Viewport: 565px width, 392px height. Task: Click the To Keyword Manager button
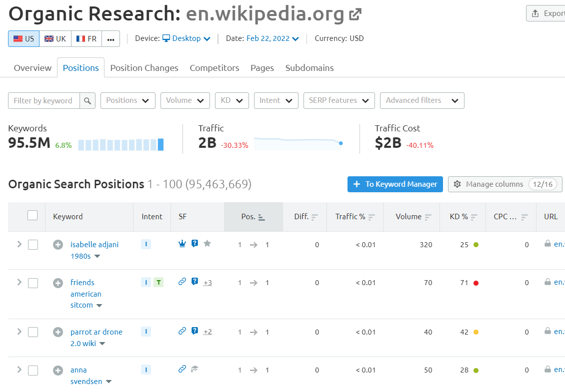[395, 184]
